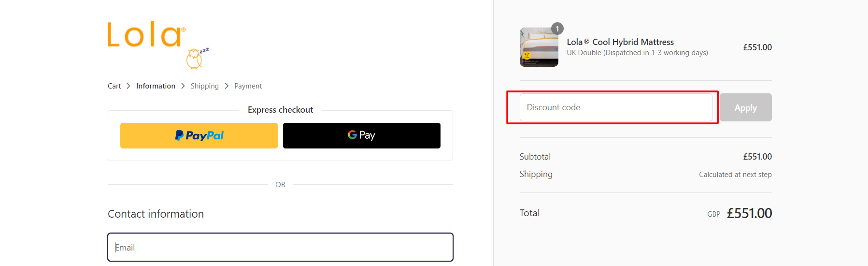Click the chevron after Cart breadcrumb

tap(128, 86)
